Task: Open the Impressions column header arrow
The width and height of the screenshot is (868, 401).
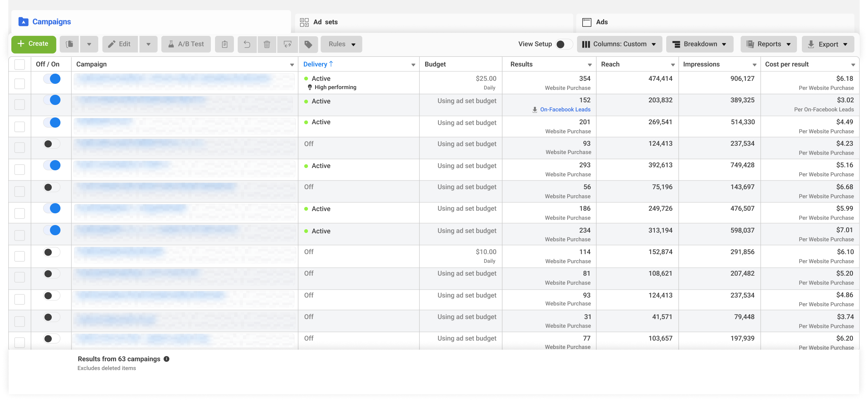Action: (755, 65)
